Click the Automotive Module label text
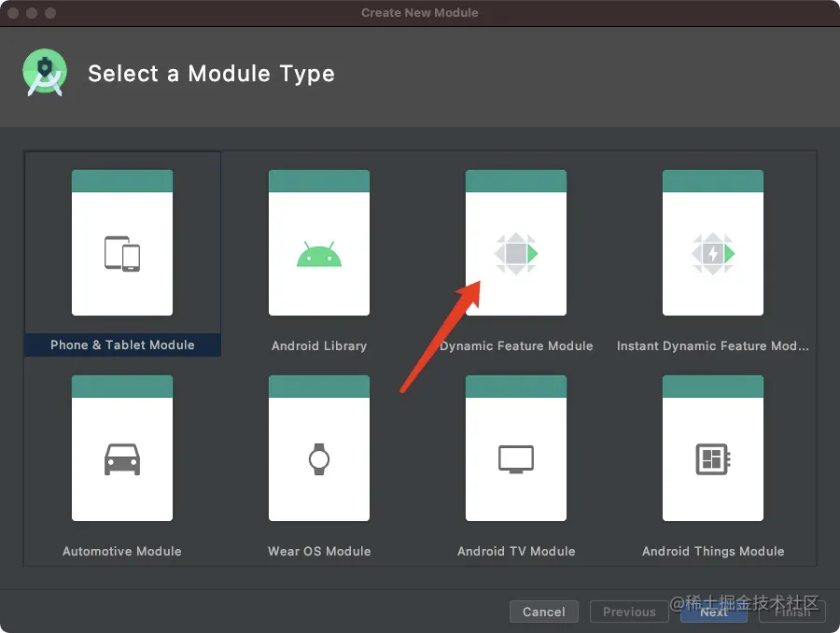The image size is (840, 633). (122, 551)
